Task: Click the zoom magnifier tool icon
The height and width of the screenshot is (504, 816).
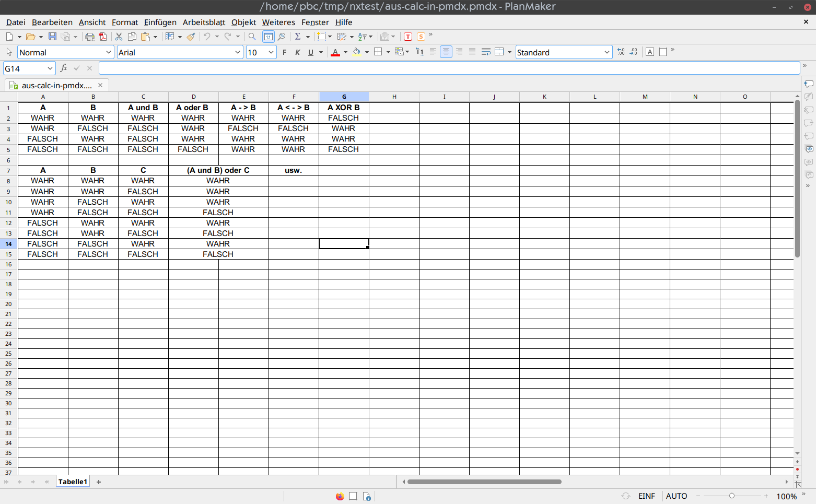Action: click(282, 37)
